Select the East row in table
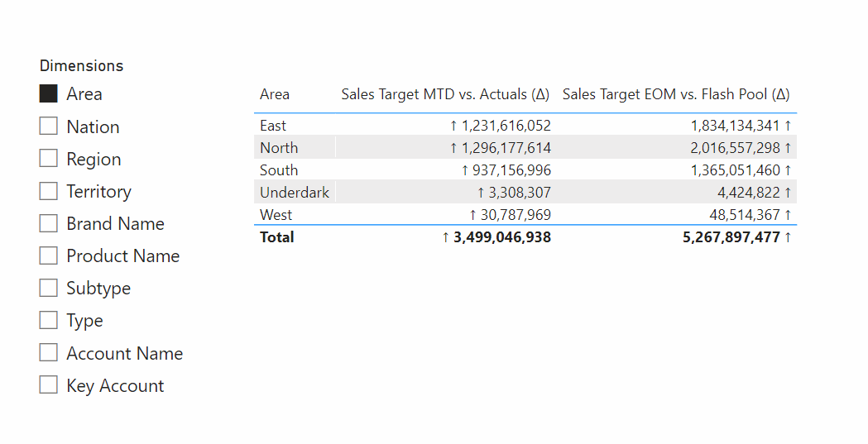The height and width of the screenshot is (444, 868). coord(525,126)
